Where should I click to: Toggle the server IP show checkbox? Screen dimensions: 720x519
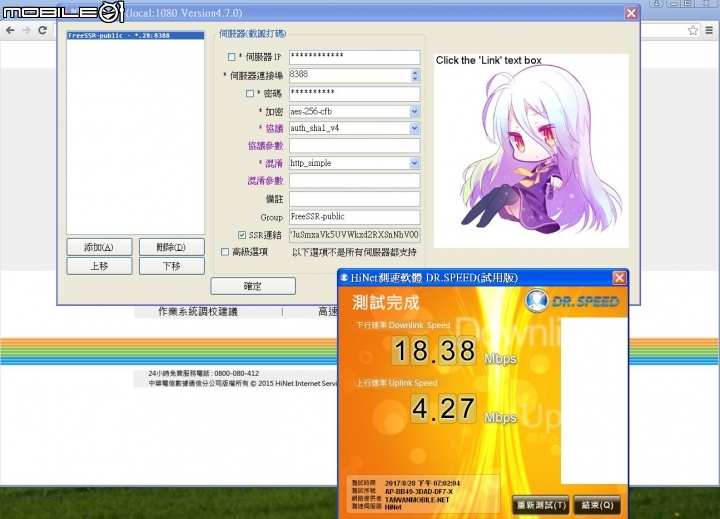coord(231,57)
